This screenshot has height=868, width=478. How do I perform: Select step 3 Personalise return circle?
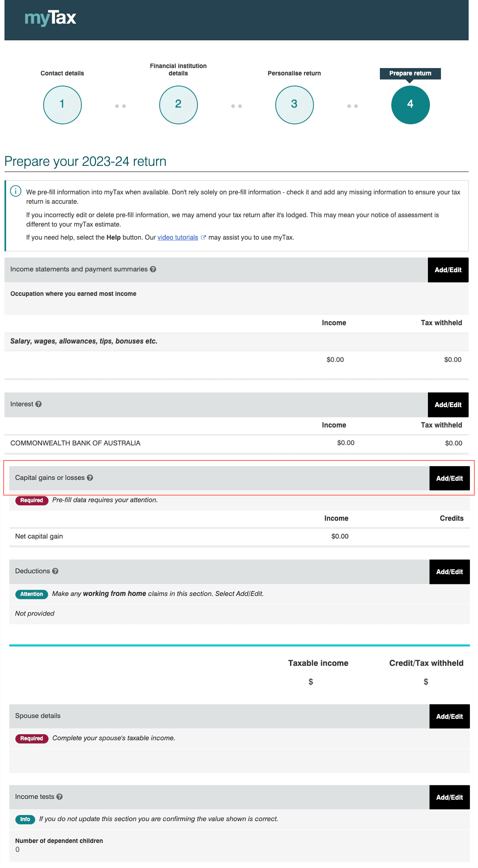click(x=294, y=105)
